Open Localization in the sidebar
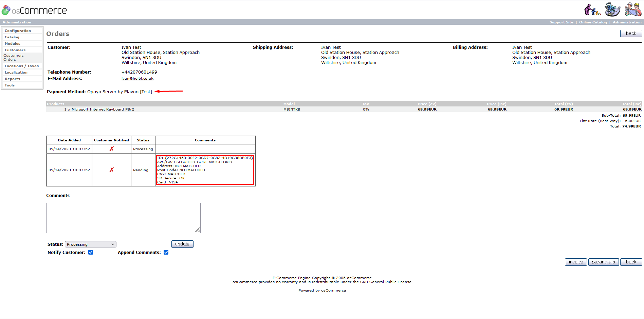 (16, 73)
